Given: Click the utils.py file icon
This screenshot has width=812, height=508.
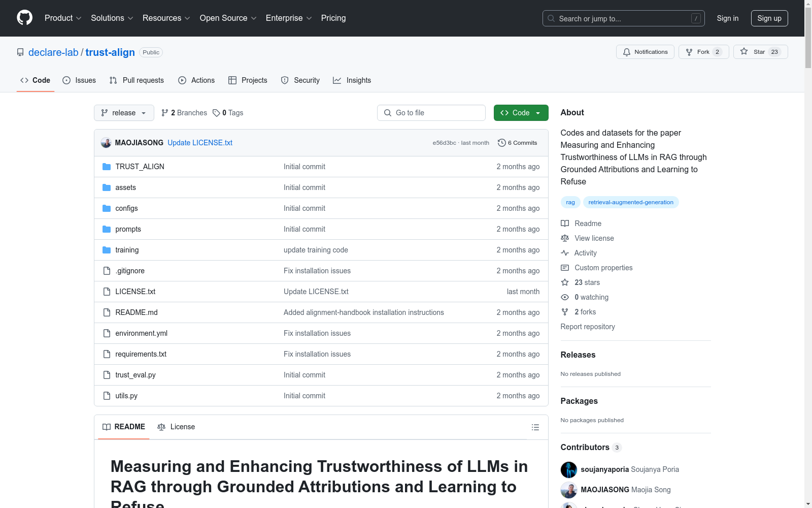Looking at the screenshot, I should click(x=107, y=396).
